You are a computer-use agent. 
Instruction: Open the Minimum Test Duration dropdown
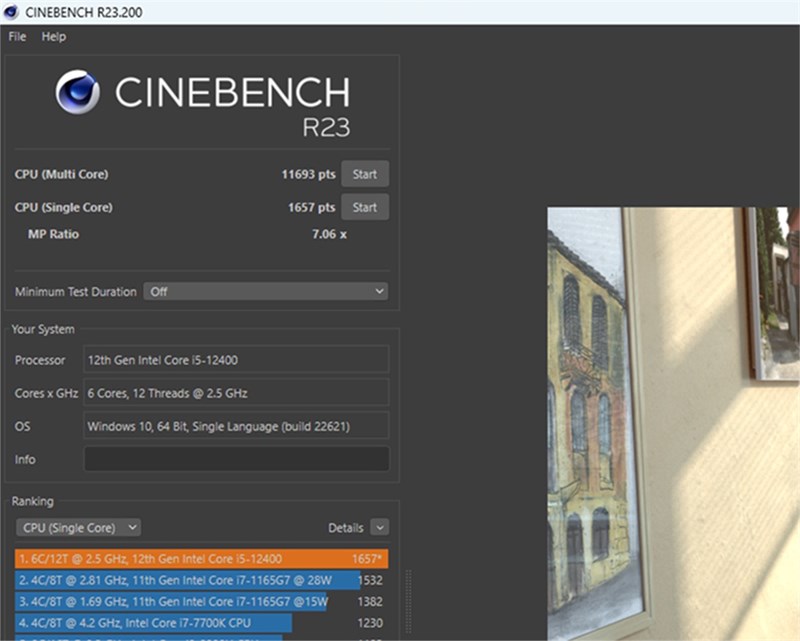[x=265, y=290]
